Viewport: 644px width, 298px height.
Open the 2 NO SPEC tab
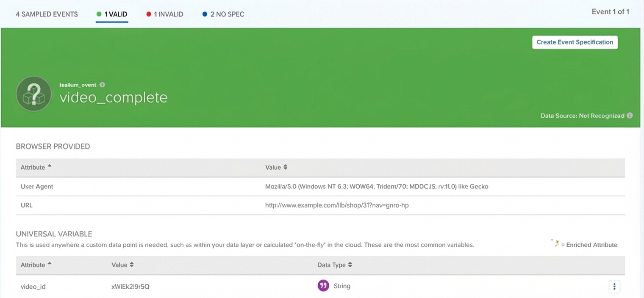pyautogui.click(x=223, y=14)
